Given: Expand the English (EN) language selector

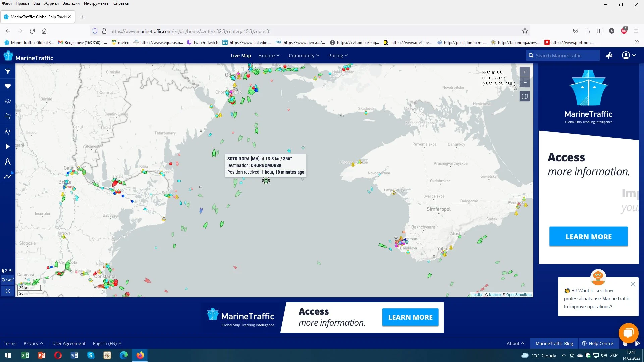Looking at the screenshot, I should click(107, 343).
